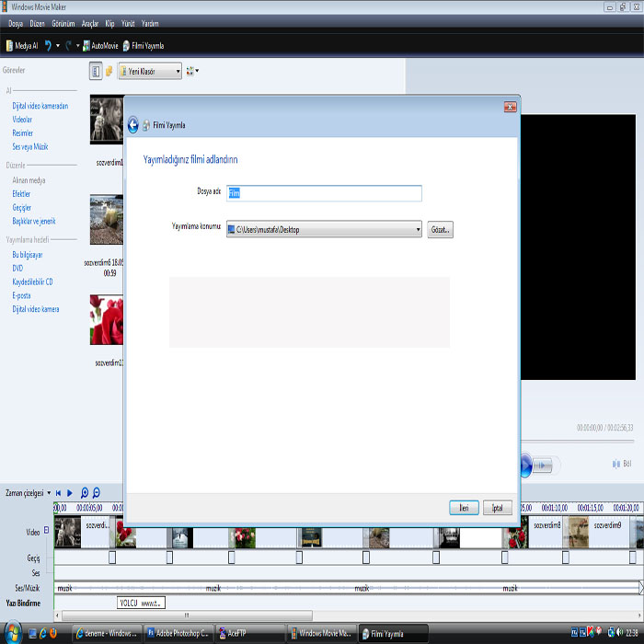Collapse the Video track in timeline
The image size is (644, 644).
(44, 532)
